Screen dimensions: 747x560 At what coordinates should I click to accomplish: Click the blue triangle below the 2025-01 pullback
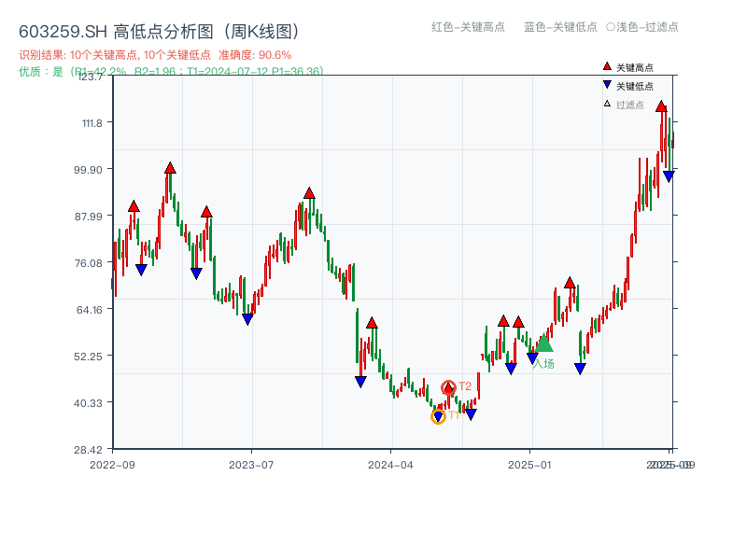click(580, 368)
